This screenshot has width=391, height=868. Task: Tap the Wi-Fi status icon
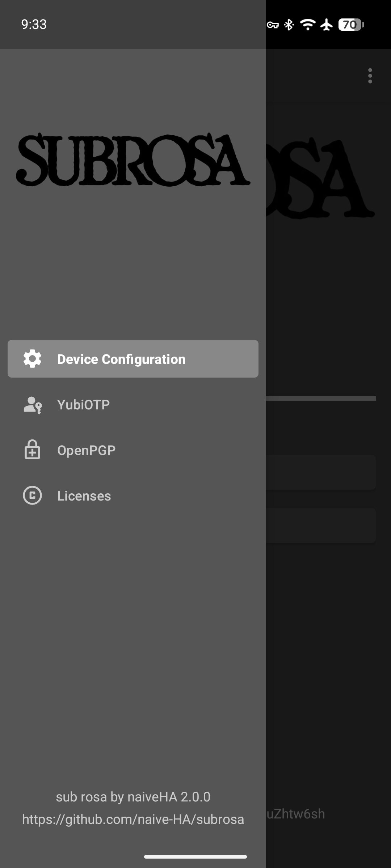308,25
